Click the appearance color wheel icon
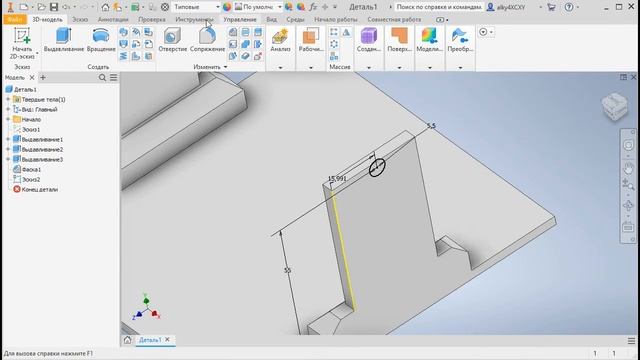This screenshot has height=360, width=640. [227, 7]
